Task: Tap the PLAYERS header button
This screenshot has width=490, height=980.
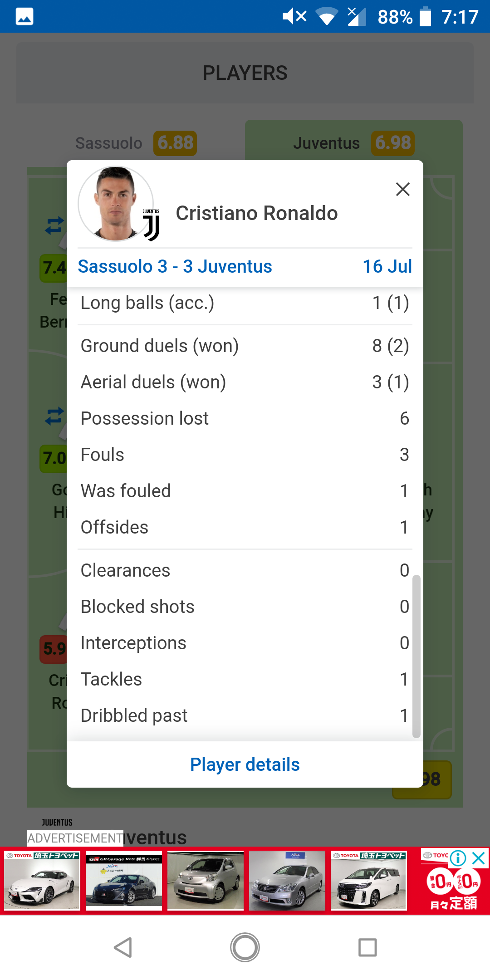Action: click(x=245, y=73)
